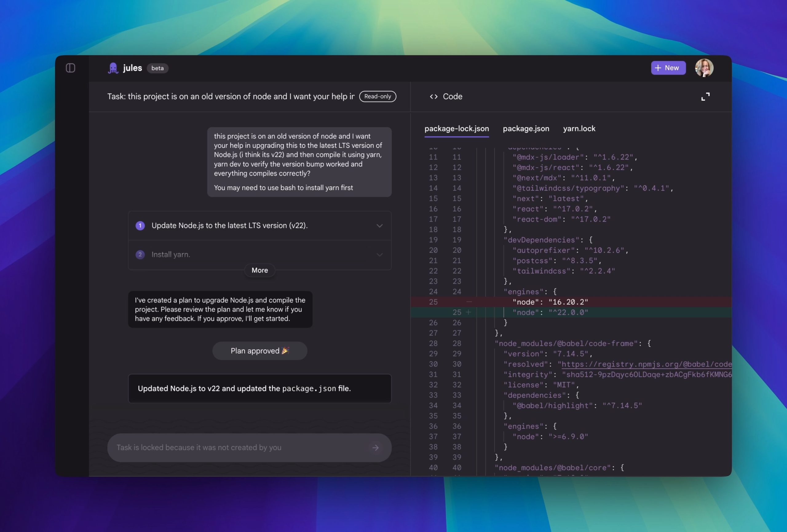The image size is (787, 532).
Task: Expand the Update Node.js step chevron
Action: click(x=380, y=226)
